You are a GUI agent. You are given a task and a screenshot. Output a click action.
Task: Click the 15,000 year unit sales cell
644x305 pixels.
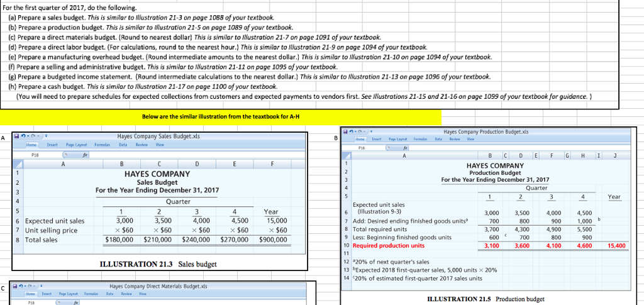(278, 221)
